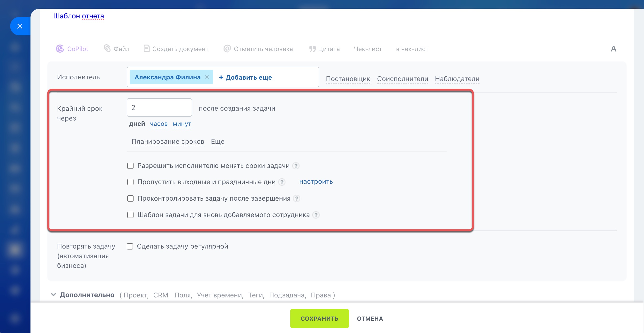644x333 pixels.
Task: Tick 'Проконтролировать задачу после завершения'
Action: 130,198
